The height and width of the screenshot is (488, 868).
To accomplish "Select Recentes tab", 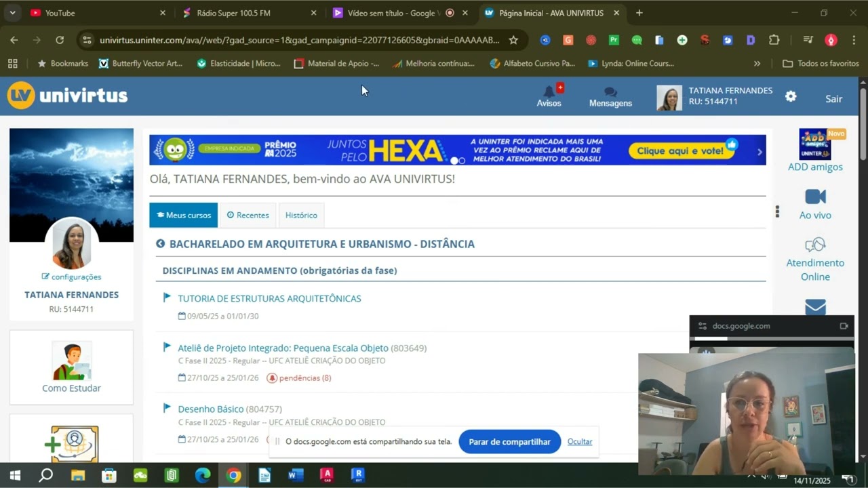I will [x=248, y=215].
